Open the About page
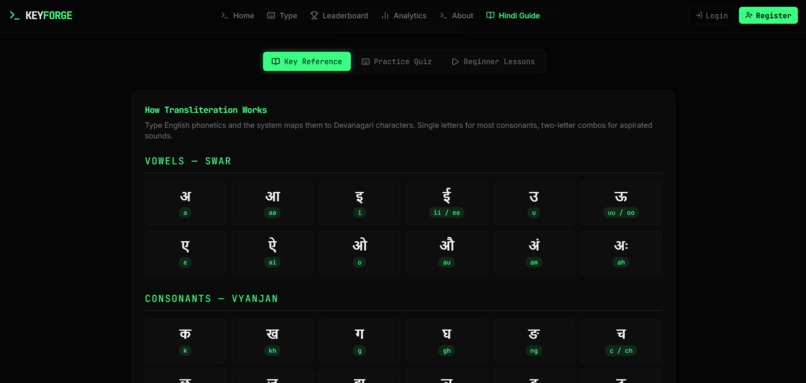 (456, 15)
